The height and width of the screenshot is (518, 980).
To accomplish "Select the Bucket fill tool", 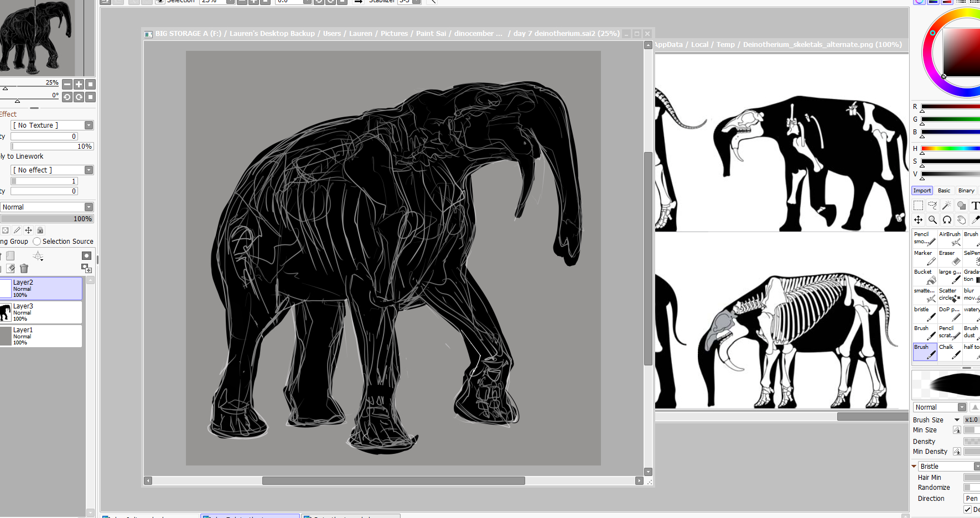I will pyautogui.click(x=924, y=276).
